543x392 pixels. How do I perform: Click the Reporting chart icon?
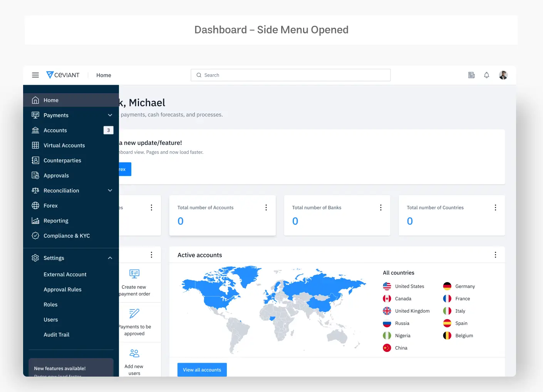(35, 221)
